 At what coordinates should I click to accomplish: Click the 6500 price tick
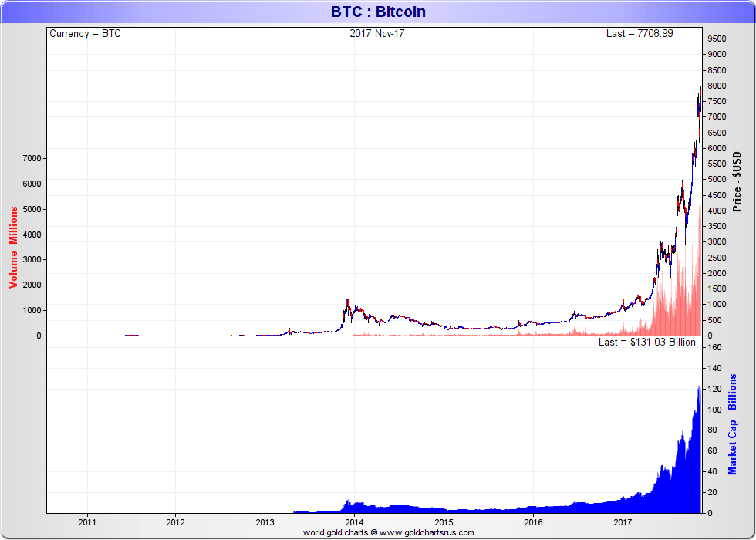717,133
